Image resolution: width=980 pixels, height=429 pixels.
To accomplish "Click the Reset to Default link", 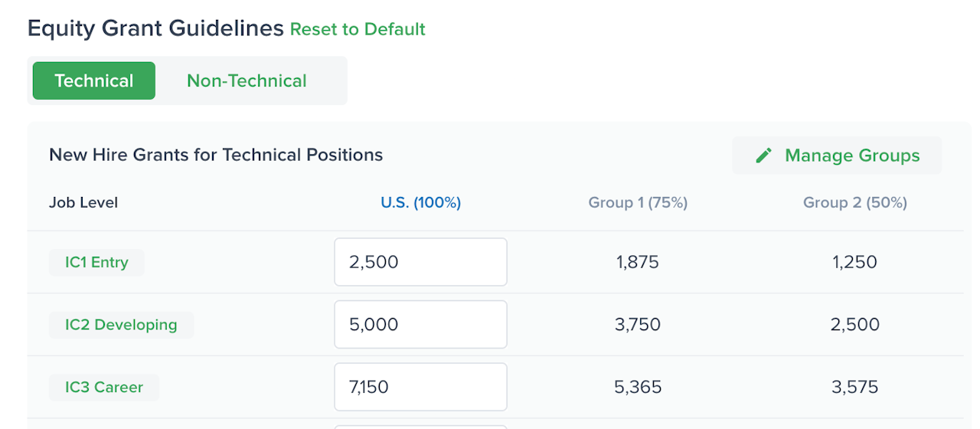I will (358, 29).
